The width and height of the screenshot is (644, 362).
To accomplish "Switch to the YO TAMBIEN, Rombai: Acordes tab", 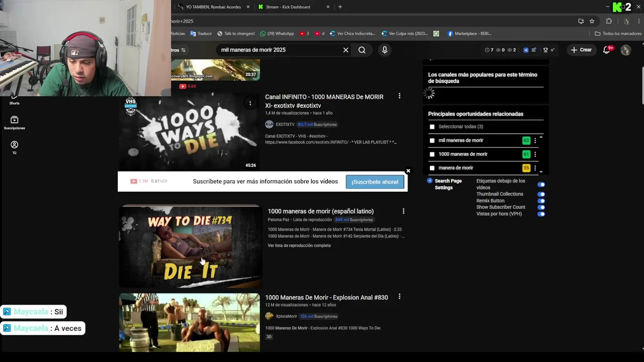I will pos(213,7).
